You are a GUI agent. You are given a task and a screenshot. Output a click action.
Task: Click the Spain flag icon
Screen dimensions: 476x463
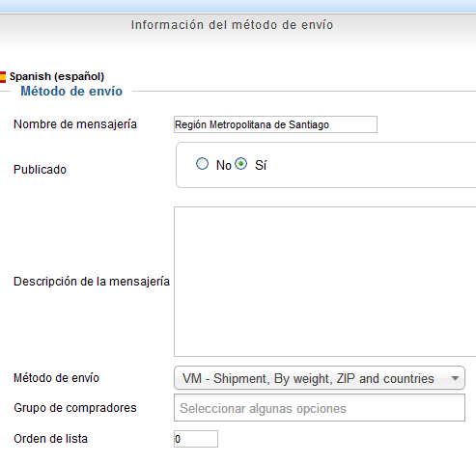click(x=3, y=77)
